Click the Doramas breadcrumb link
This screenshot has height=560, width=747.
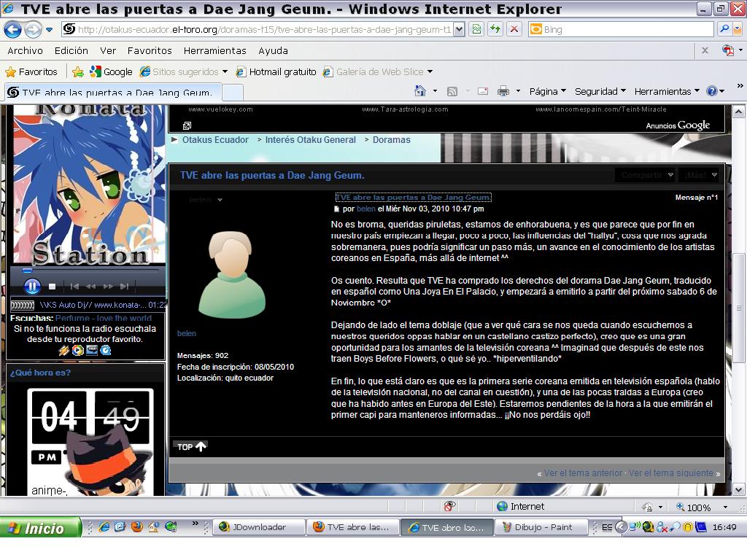[x=392, y=140]
